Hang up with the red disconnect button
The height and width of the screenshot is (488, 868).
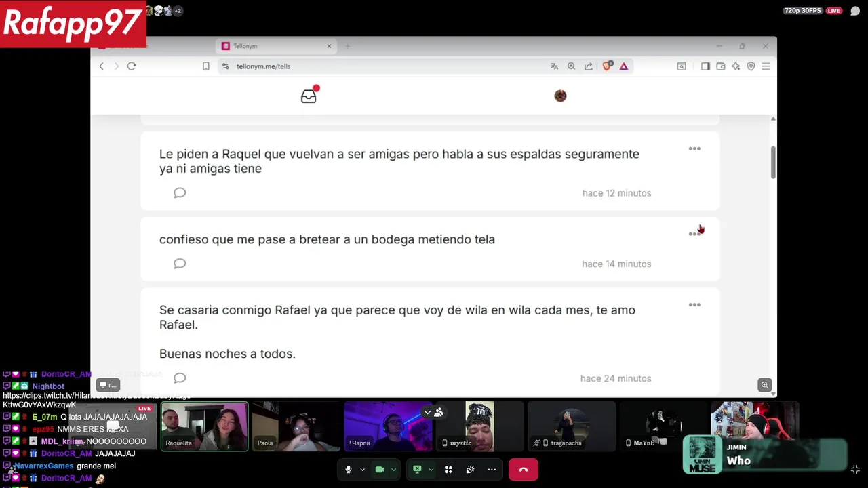523,470
